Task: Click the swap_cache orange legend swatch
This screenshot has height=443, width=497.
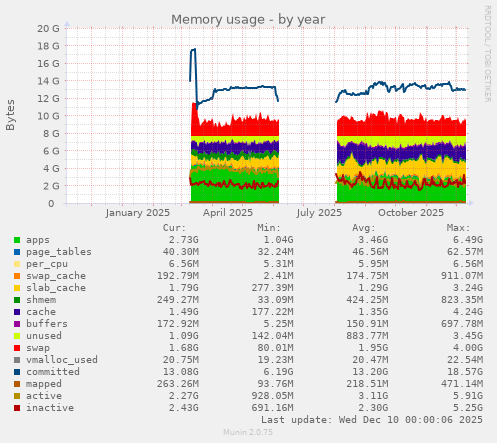Action: point(17,276)
